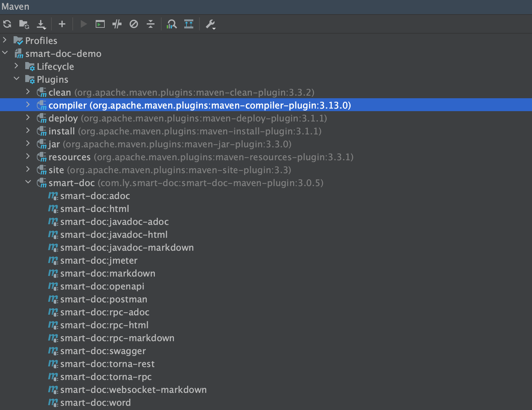Expand the resources plugin node

click(28, 156)
